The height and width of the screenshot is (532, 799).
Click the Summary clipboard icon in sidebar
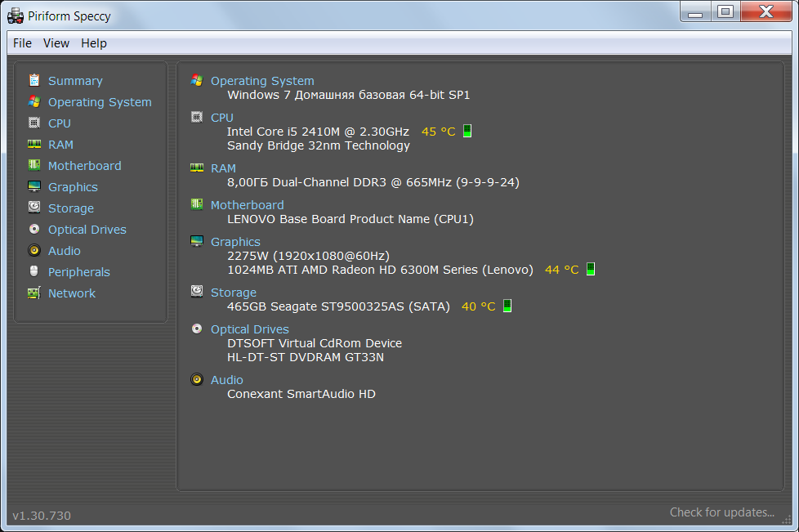pyautogui.click(x=33, y=80)
